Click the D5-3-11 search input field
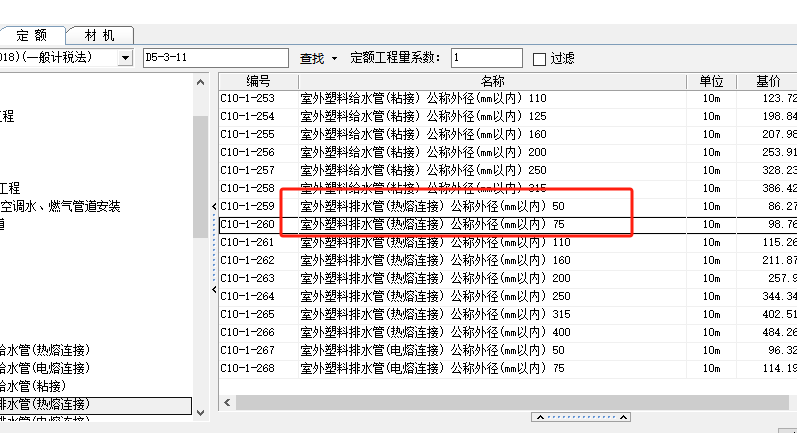Viewport: 797px width, 433px height. [x=216, y=58]
